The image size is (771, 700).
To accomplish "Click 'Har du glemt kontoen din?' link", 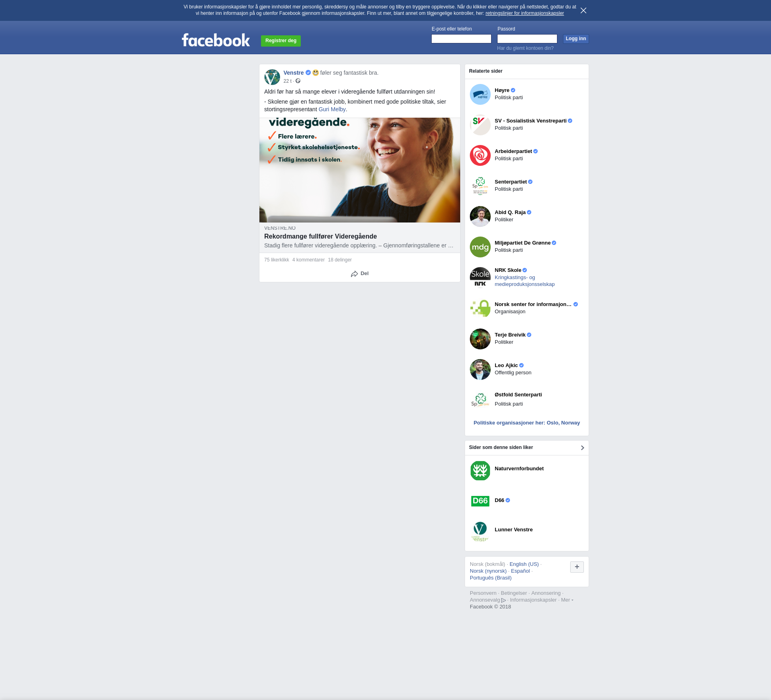I will click(525, 48).
